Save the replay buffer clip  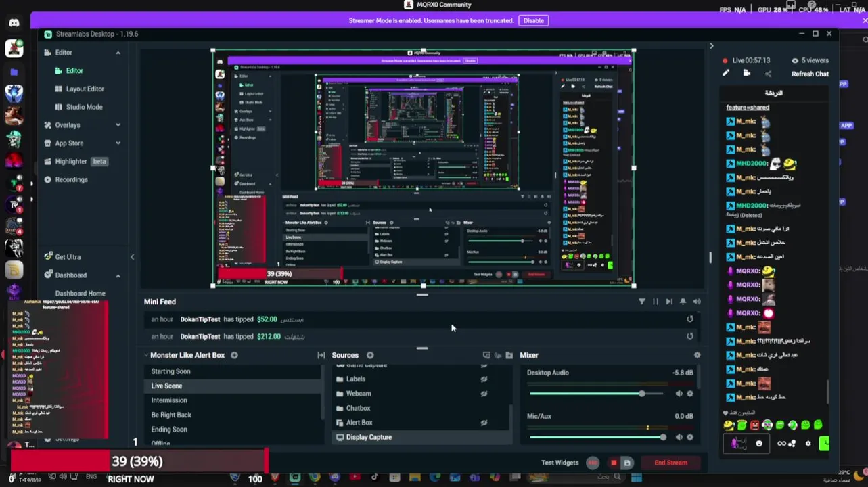(627, 463)
